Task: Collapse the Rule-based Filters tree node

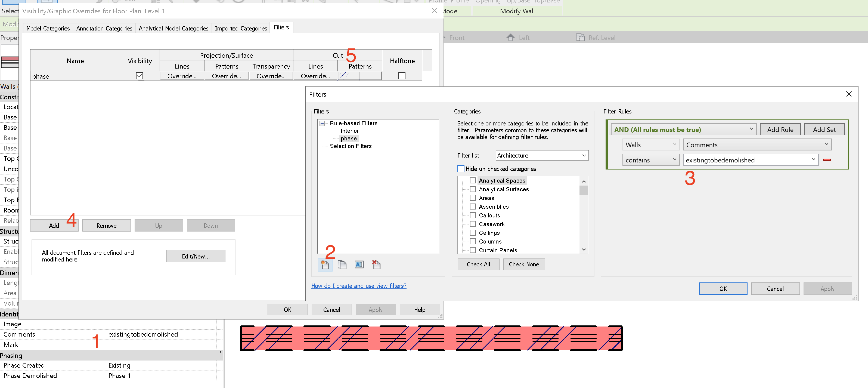Action: 322,123
